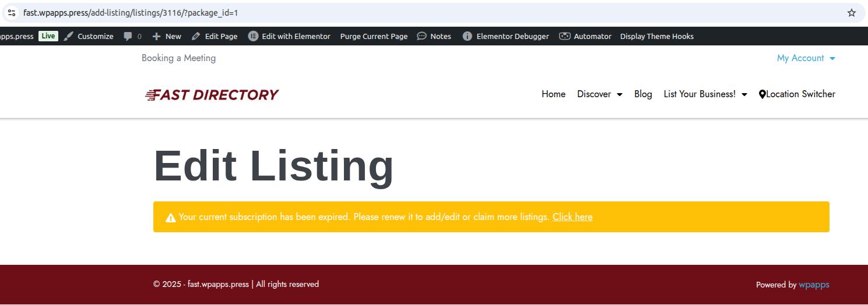Go to the Home menu item
868x305 pixels.
coord(553,94)
